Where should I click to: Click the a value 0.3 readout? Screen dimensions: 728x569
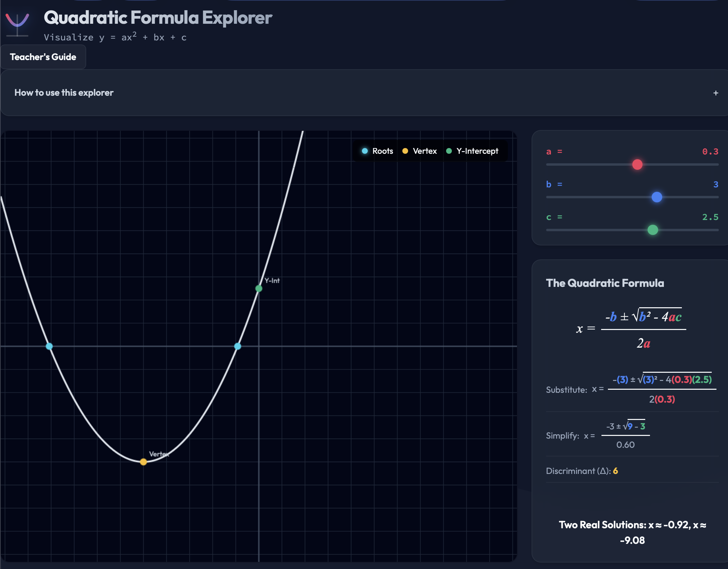(710, 152)
